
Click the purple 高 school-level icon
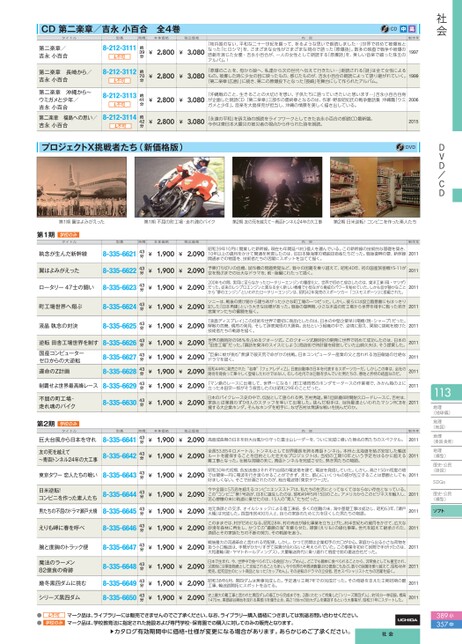click(412, 29)
